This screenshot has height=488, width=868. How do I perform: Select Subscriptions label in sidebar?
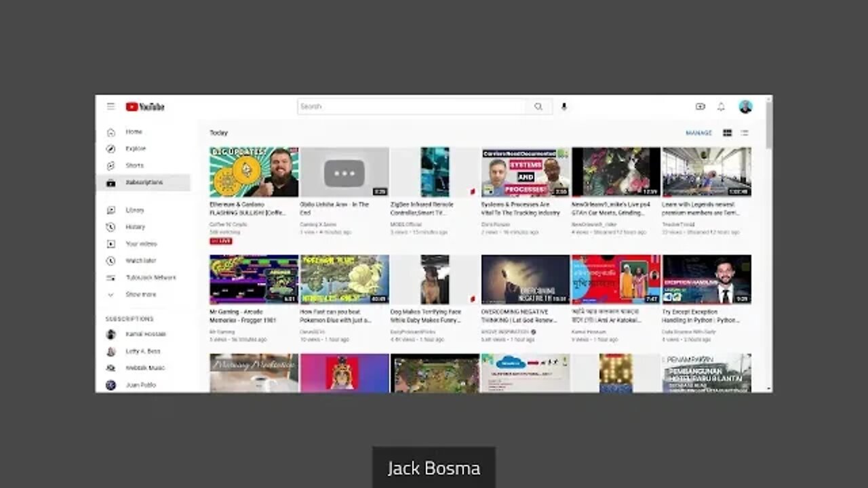click(144, 182)
